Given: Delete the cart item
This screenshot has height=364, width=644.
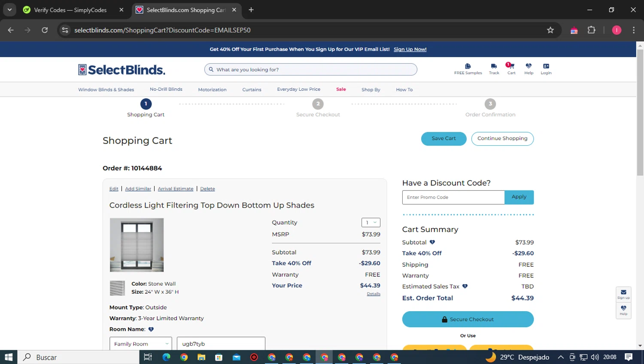Looking at the screenshot, I should pyautogui.click(x=207, y=189).
